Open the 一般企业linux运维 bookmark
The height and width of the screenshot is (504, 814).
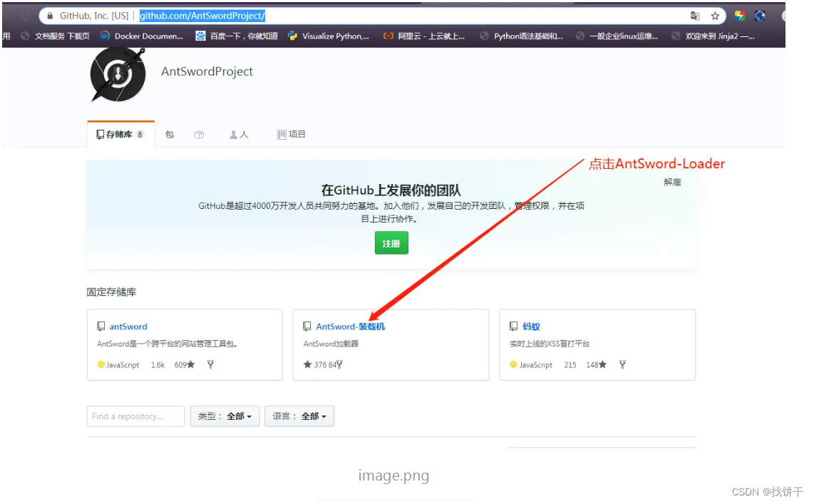tap(617, 36)
